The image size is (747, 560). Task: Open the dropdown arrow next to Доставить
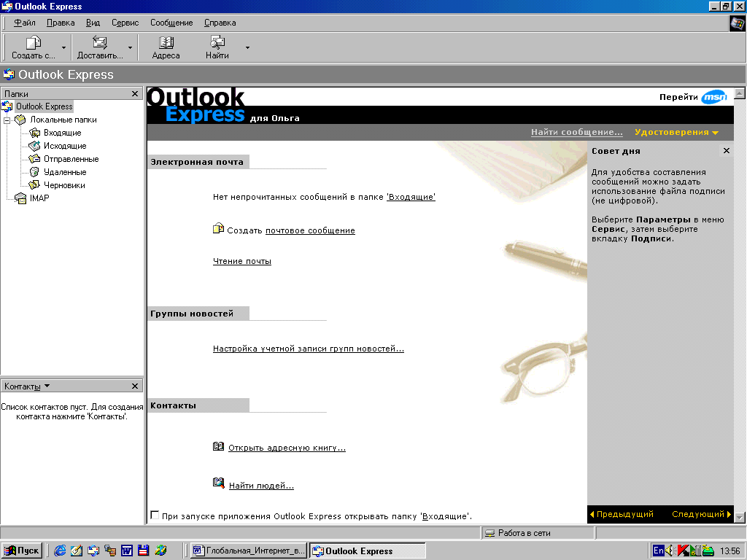click(130, 47)
